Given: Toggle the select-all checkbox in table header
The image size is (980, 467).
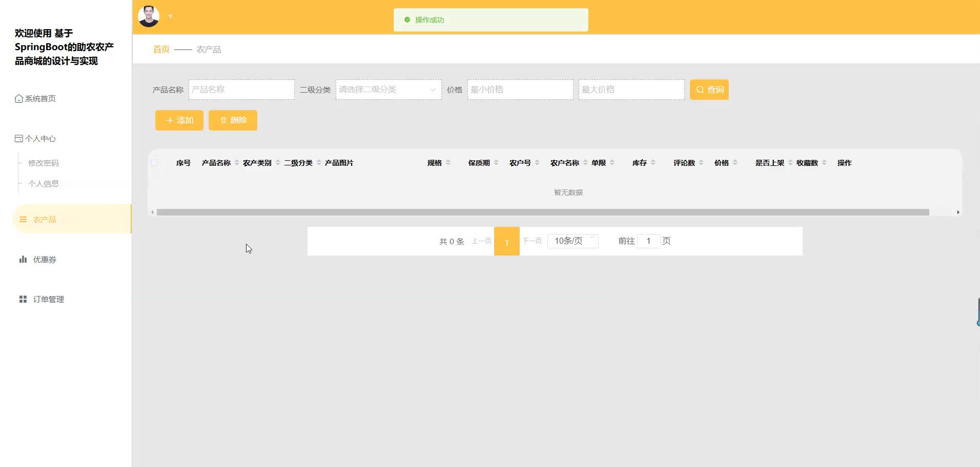Looking at the screenshot, I should click(154, 163).
